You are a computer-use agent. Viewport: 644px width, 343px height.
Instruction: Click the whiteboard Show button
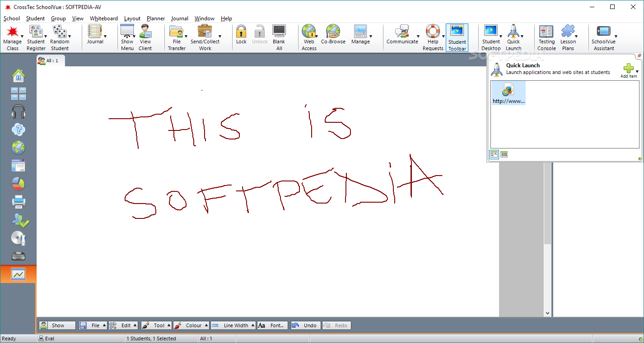[57, 325]
